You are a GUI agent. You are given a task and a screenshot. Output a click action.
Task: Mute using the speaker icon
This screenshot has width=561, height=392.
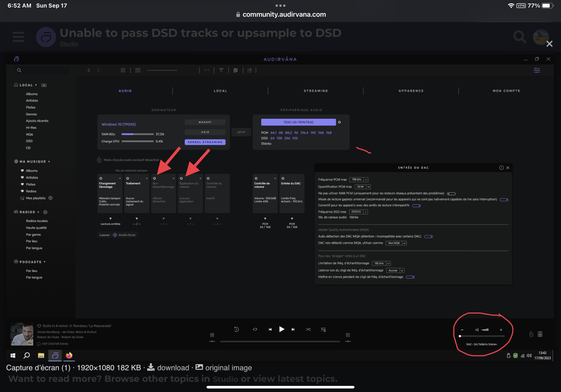[477, 330]
